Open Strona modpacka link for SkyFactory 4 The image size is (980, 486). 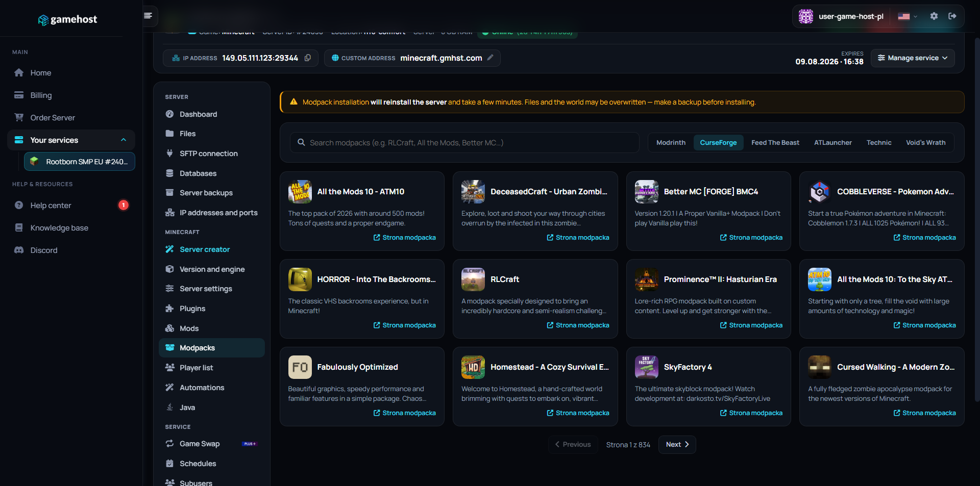(x=751, y=413)
